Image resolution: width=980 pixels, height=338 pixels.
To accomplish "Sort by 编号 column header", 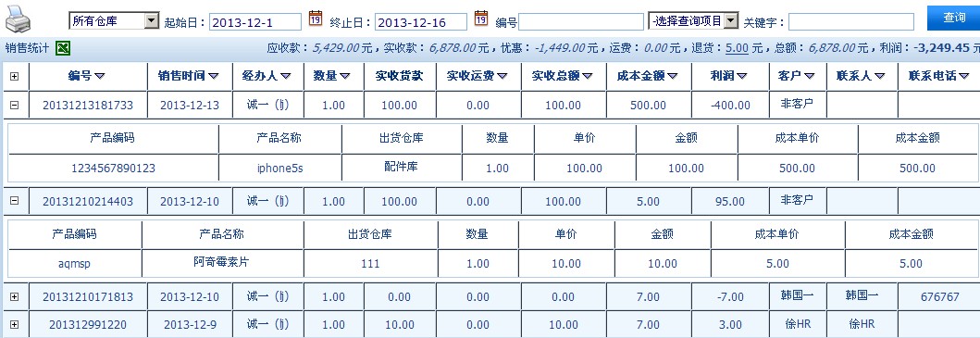I will (87, 76).
